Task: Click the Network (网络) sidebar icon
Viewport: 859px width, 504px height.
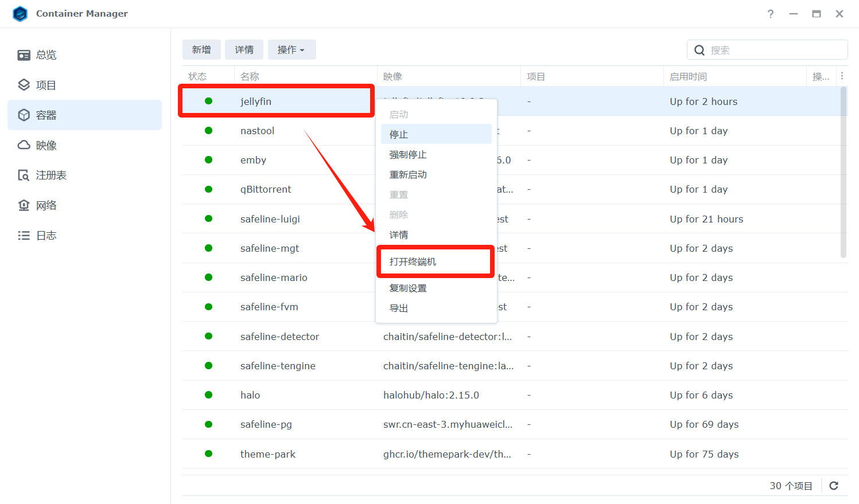Action: 24,205
